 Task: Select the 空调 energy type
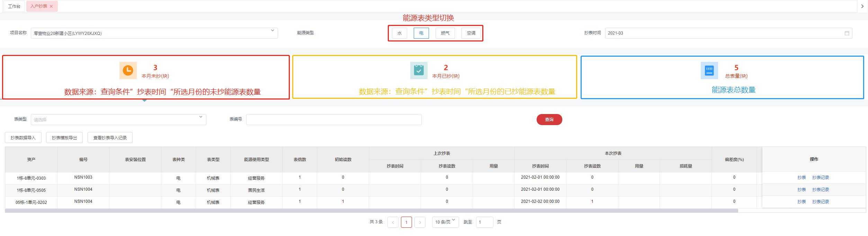471,33
